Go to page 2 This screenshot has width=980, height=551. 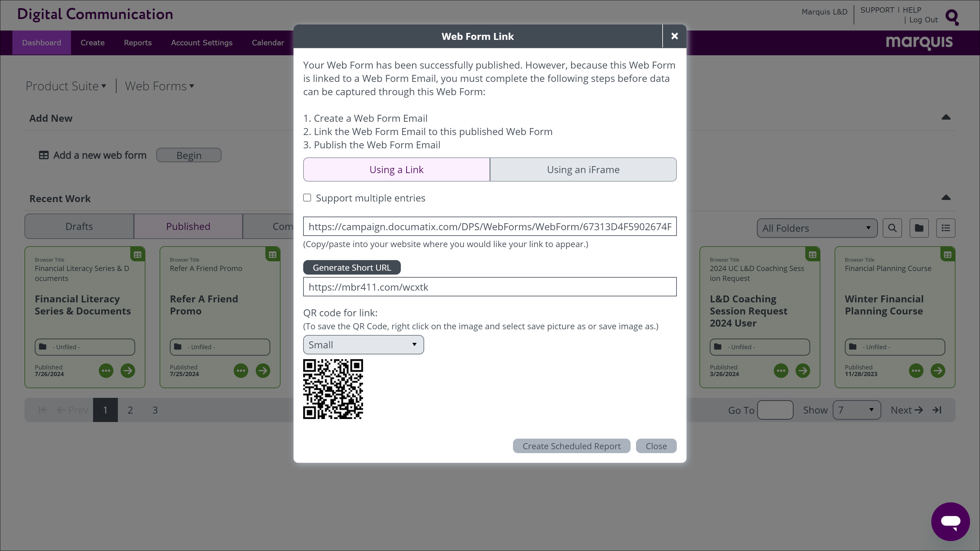130,410
